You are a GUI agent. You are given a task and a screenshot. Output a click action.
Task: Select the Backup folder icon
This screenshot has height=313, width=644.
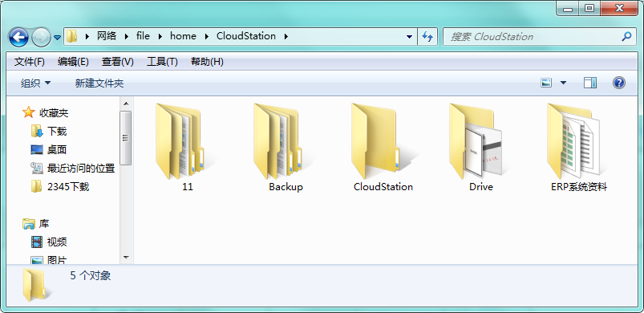tap(279, 141)
